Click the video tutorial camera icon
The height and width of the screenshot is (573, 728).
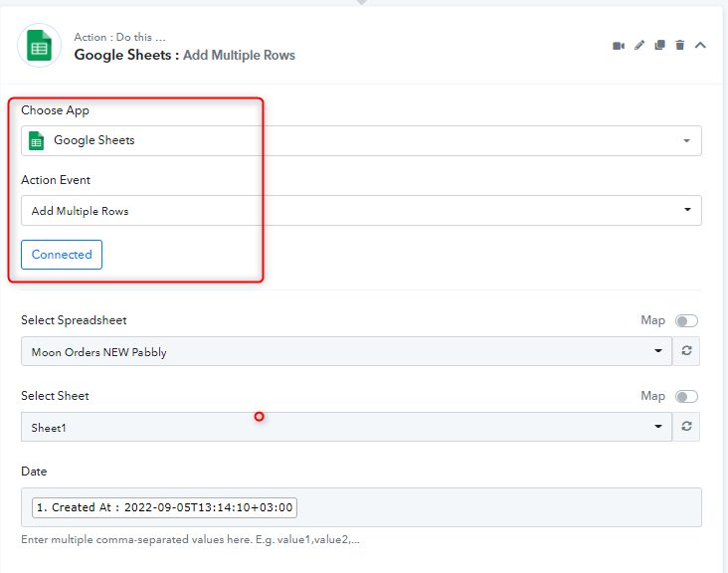click(619, 46)
